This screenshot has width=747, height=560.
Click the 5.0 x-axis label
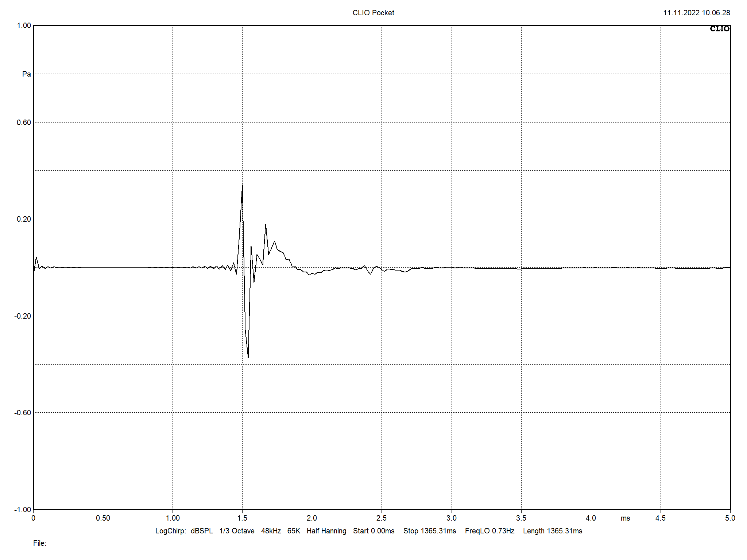[x=730, y=518]
